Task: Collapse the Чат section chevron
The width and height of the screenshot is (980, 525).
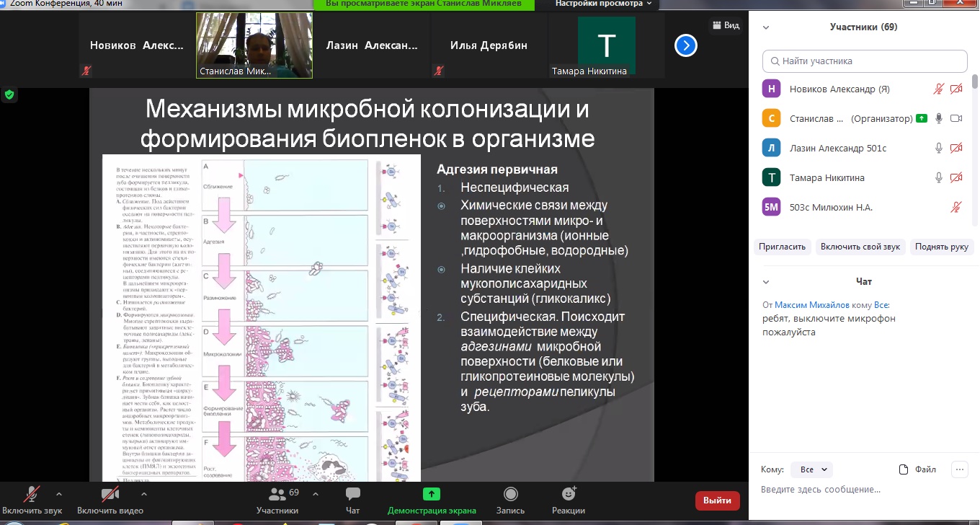Action: click(766, 281)
